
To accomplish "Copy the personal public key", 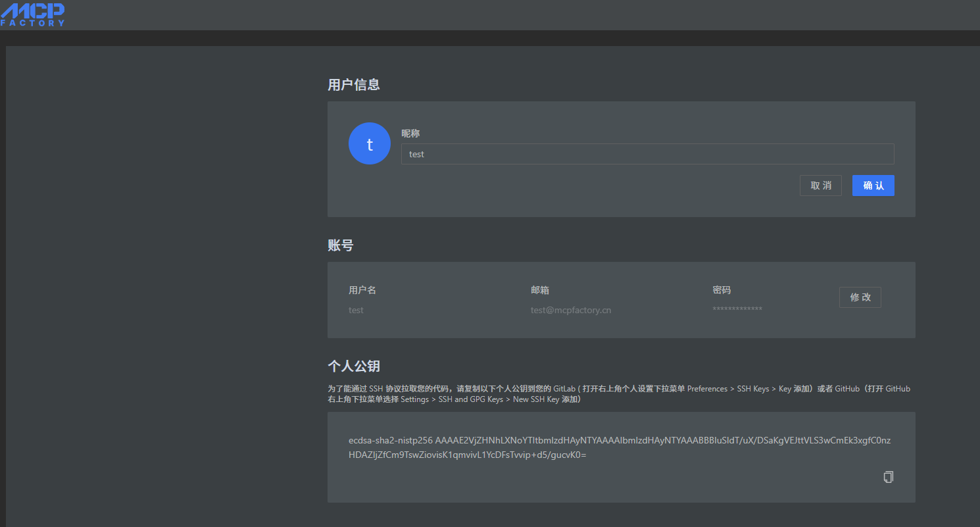I will tap(888, 477).
